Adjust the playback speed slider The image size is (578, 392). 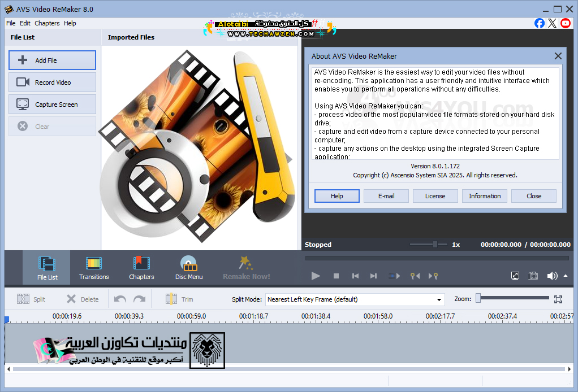pos(435,245)
